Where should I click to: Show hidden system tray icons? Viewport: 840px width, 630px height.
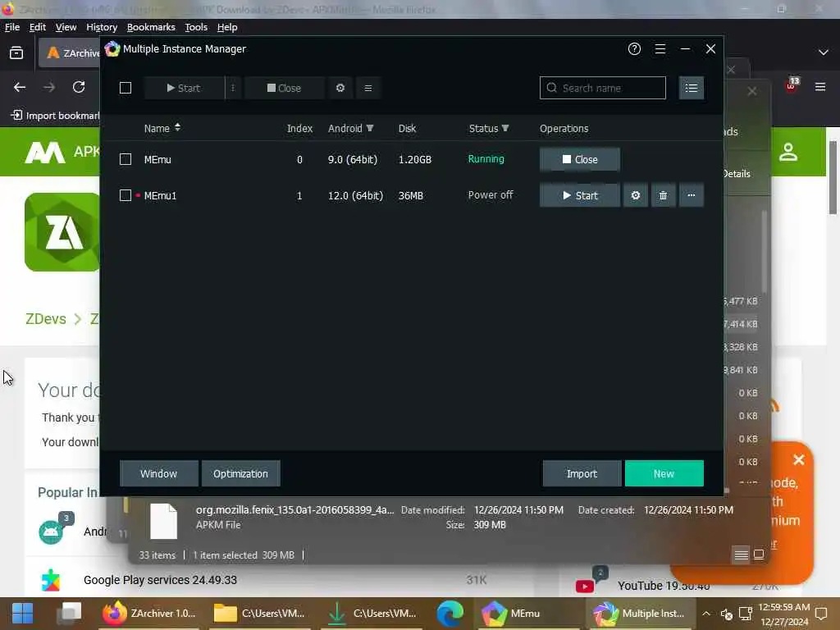pos(706,614)
